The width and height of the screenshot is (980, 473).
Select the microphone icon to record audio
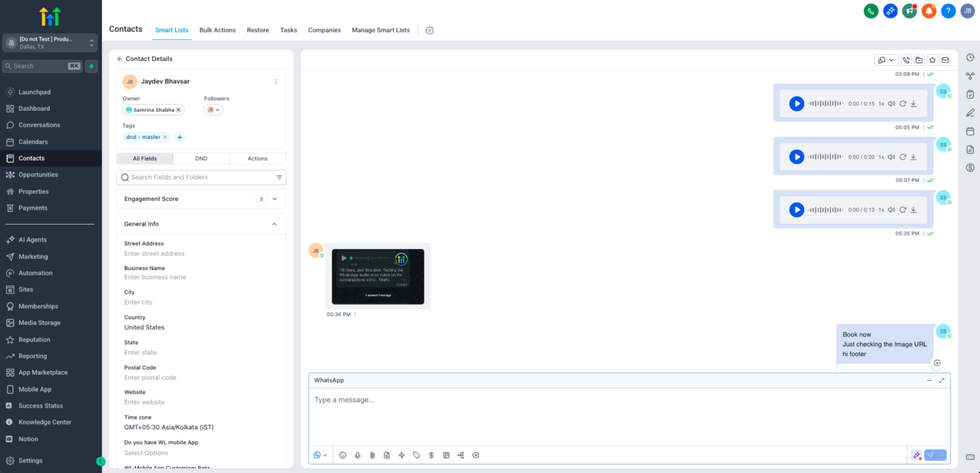click(357, 455)
